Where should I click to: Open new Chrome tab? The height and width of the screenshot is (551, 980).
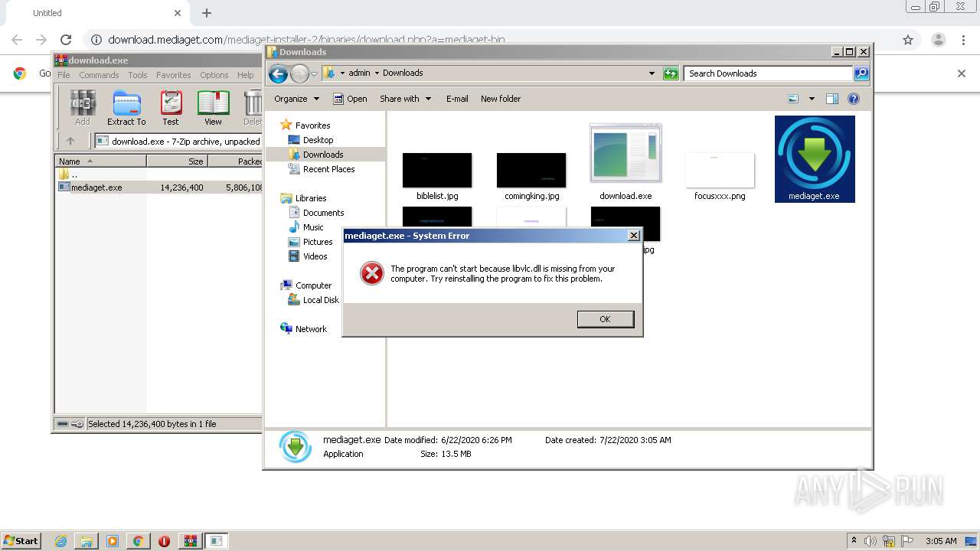tap(207, 13)
